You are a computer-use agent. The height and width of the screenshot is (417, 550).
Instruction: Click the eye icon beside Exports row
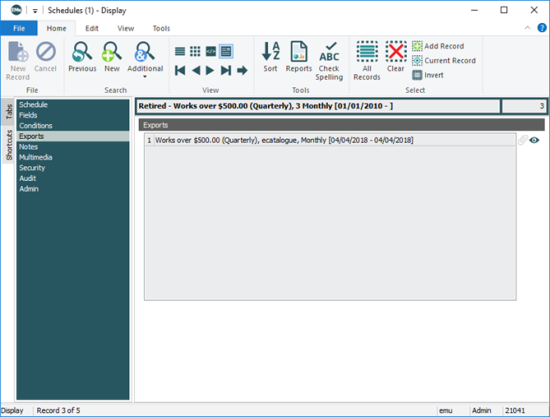click(x=534, y=140)
